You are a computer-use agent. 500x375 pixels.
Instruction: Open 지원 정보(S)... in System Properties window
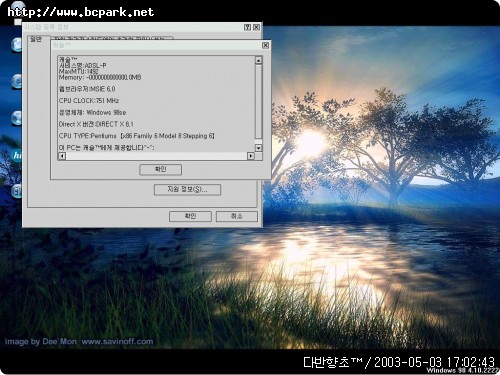click(187, 190)
